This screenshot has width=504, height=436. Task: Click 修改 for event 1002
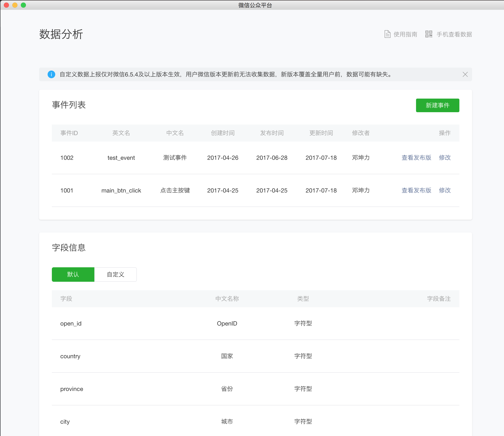(x=445, y=158)
